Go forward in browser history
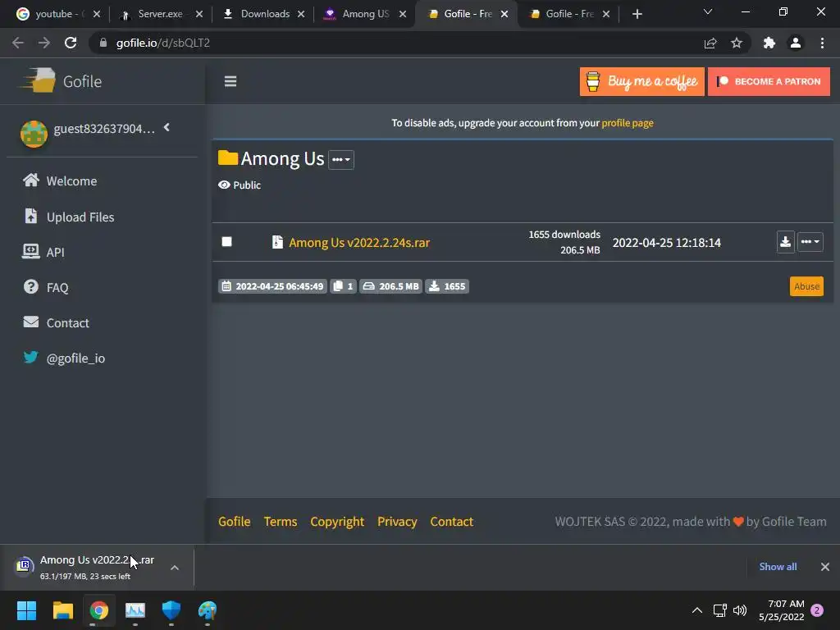 point(44,43)
